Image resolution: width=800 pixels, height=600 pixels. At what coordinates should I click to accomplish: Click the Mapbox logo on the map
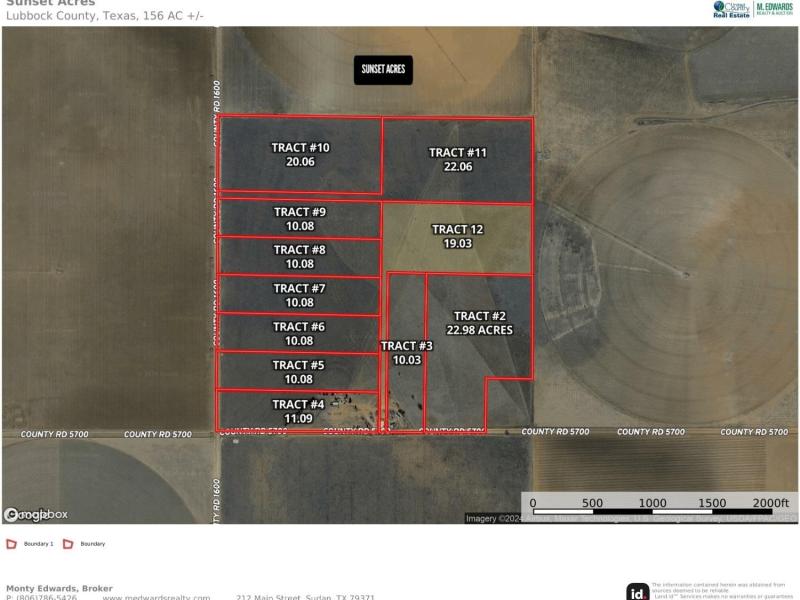pos(36,514)
